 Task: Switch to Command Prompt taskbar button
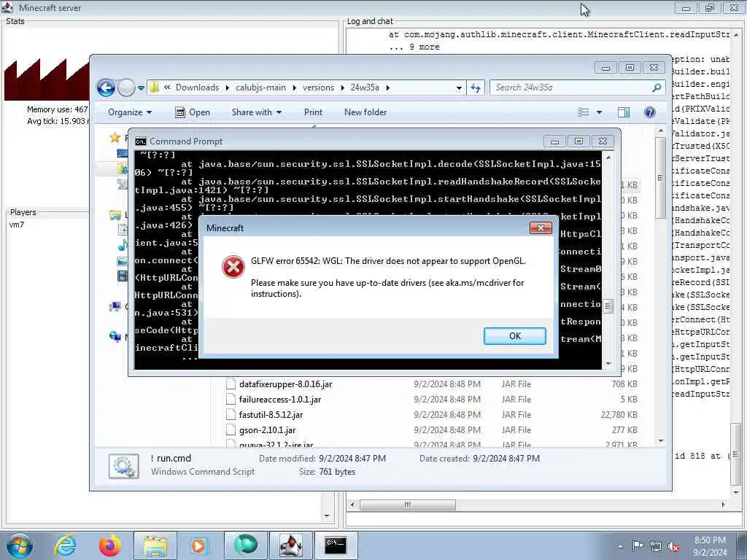click(336, 545)
